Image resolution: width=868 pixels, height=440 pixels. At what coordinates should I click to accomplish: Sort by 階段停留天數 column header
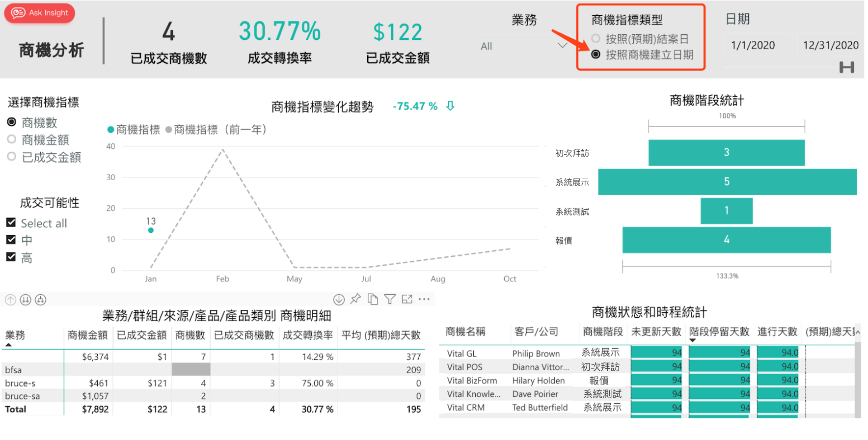(x=719, y=332)
